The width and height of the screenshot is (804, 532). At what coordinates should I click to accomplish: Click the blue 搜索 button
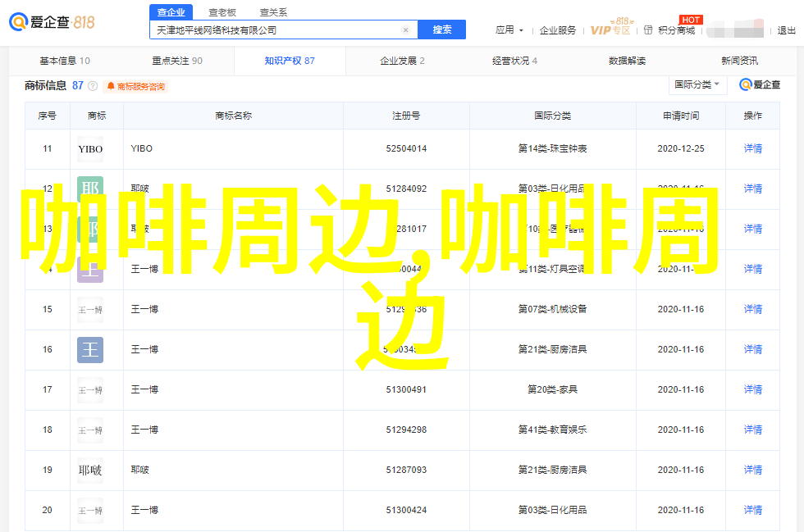tap(442, 30)
